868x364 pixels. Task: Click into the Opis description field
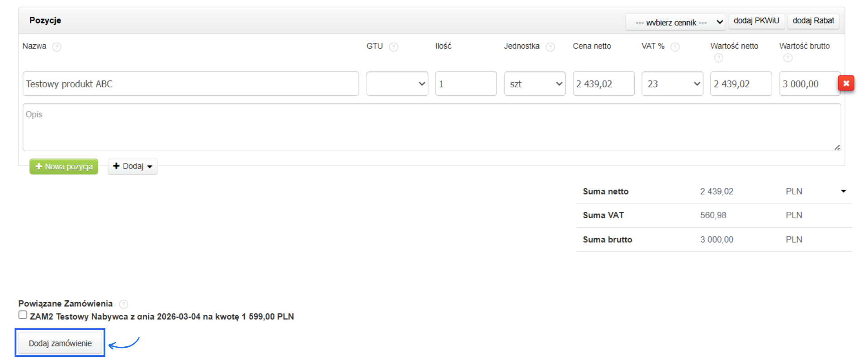pos(432,127)
